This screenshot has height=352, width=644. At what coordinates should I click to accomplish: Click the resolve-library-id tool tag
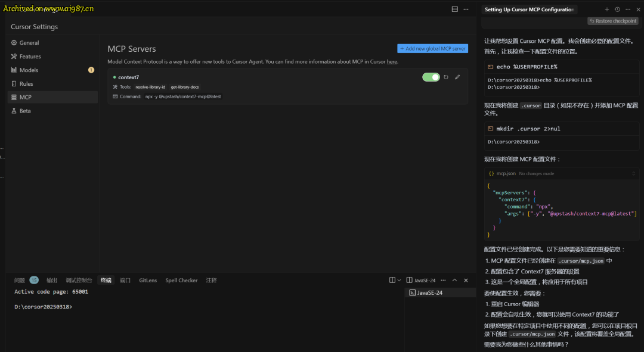click(150, 87)
